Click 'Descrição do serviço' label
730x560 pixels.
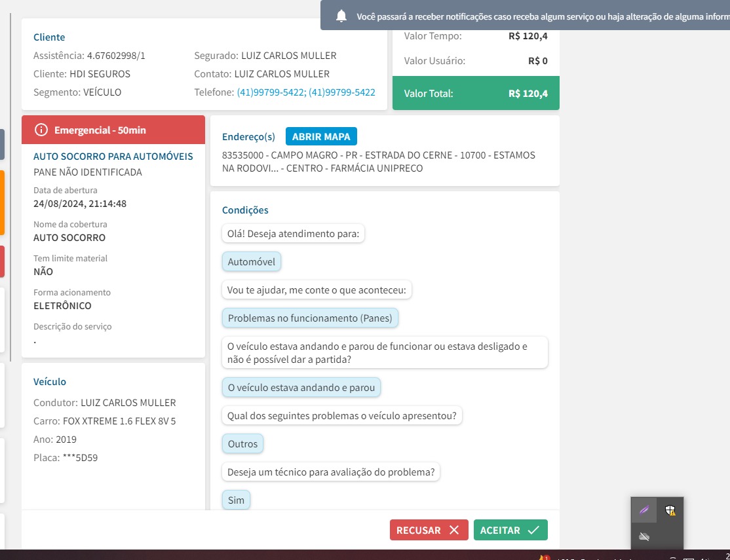[73, 326]
